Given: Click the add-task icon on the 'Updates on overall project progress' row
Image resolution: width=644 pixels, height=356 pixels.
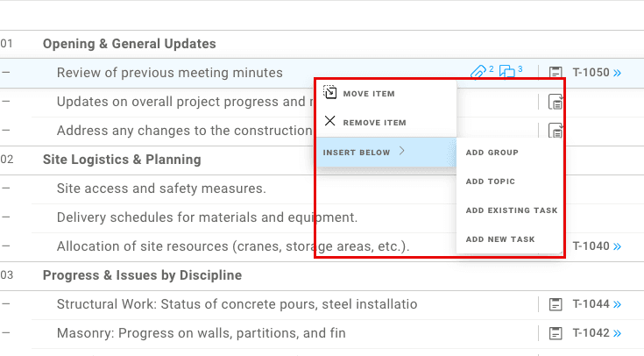Looking at the screenshot, I should 556,102.
